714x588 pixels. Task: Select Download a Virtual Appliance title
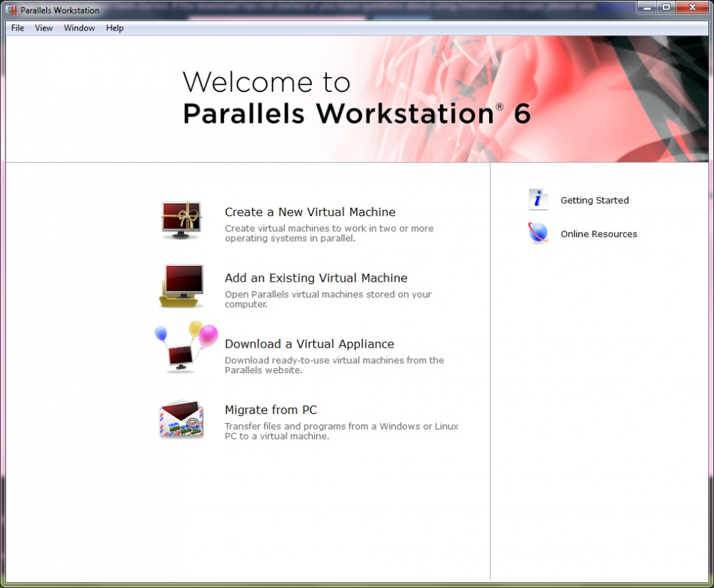[310, 344]
